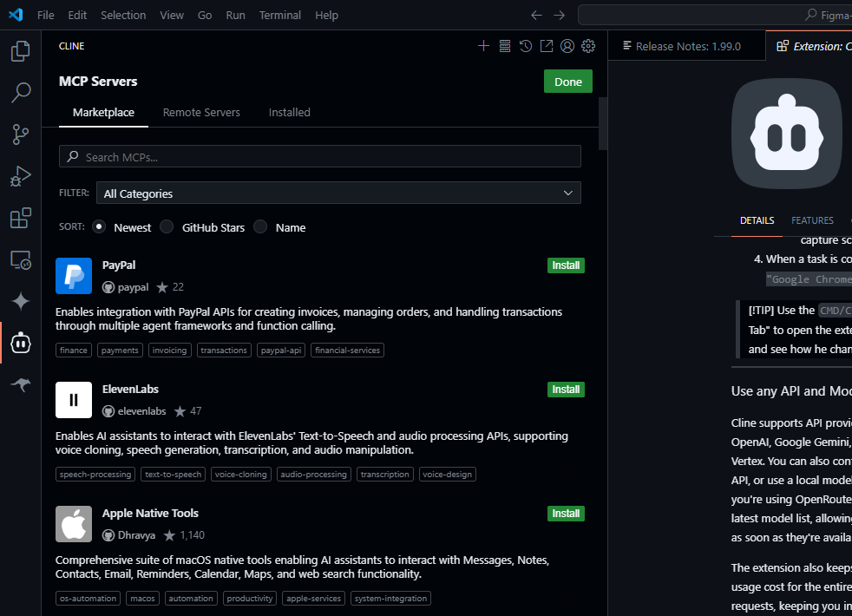This screenshot has height=616, width=852.
Task: Open Cline settings gear
Action: click(588, 46)
